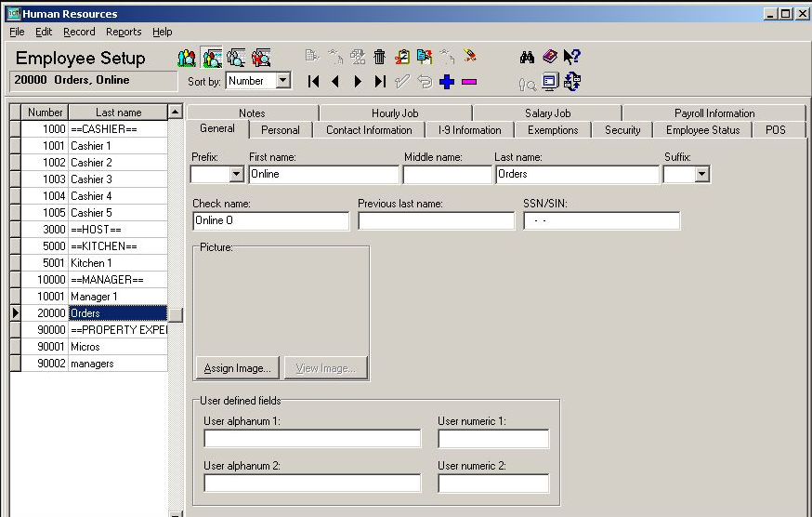
Task: Click the refresh database arrows icon
Action: [572, 82]
